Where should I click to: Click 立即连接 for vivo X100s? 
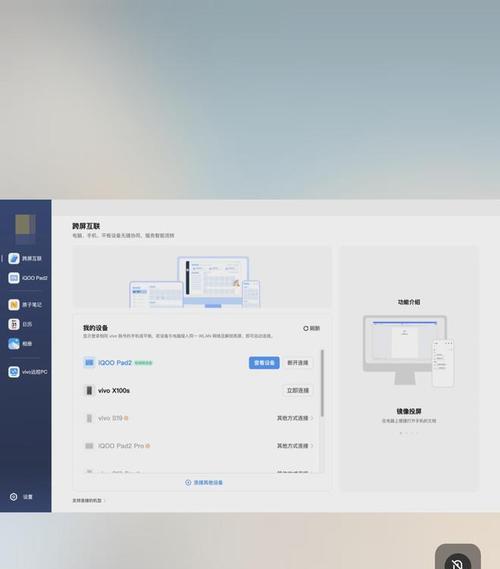(298, 390)
